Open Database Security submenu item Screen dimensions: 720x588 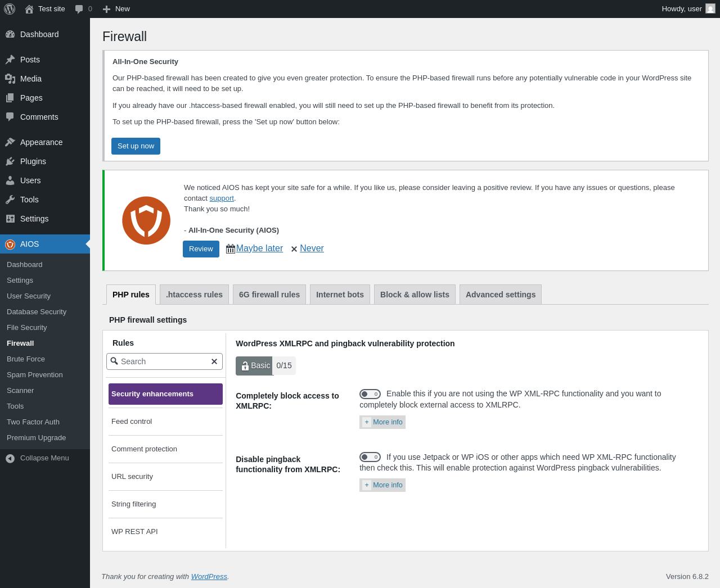(45, 312)
